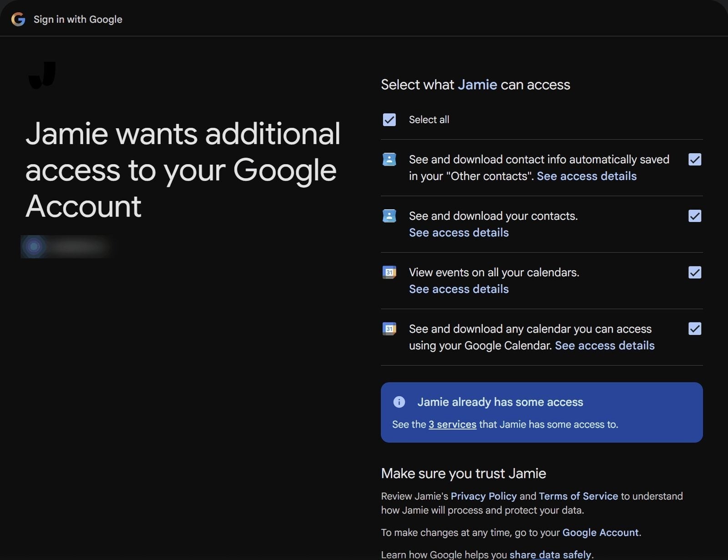This screenshot has height=560, width=728.
Task: Uncheck See and download your contacts checkbox
Action: (695, 216)
